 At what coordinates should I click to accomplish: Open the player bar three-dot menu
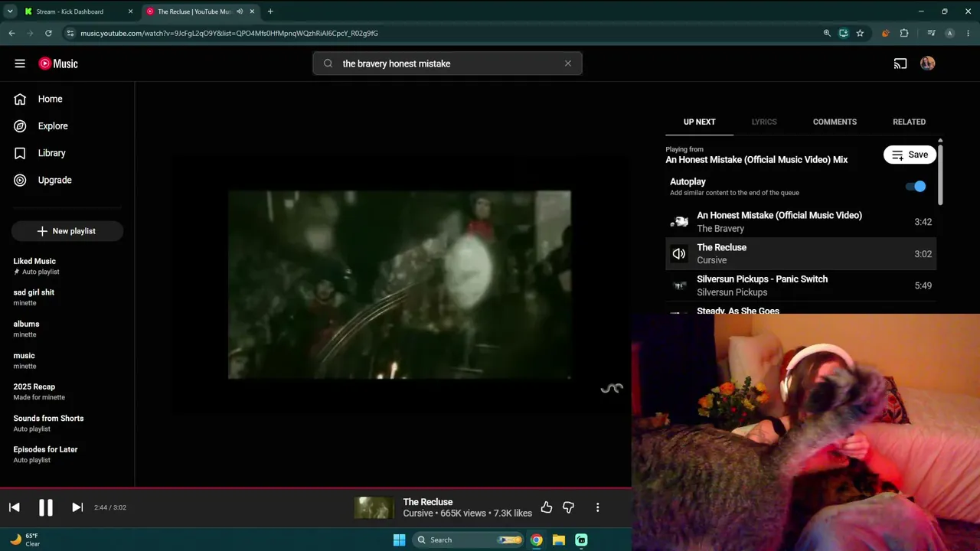click(598, 507)
